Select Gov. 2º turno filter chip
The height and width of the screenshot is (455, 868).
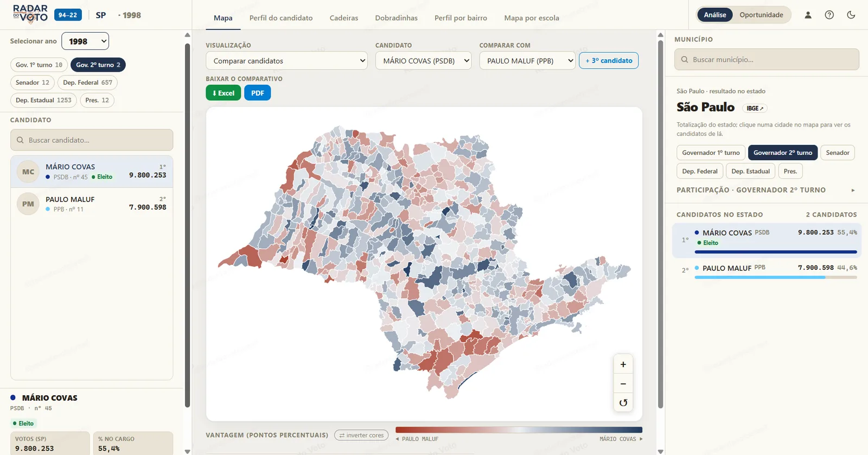click(x=98, y=65)
